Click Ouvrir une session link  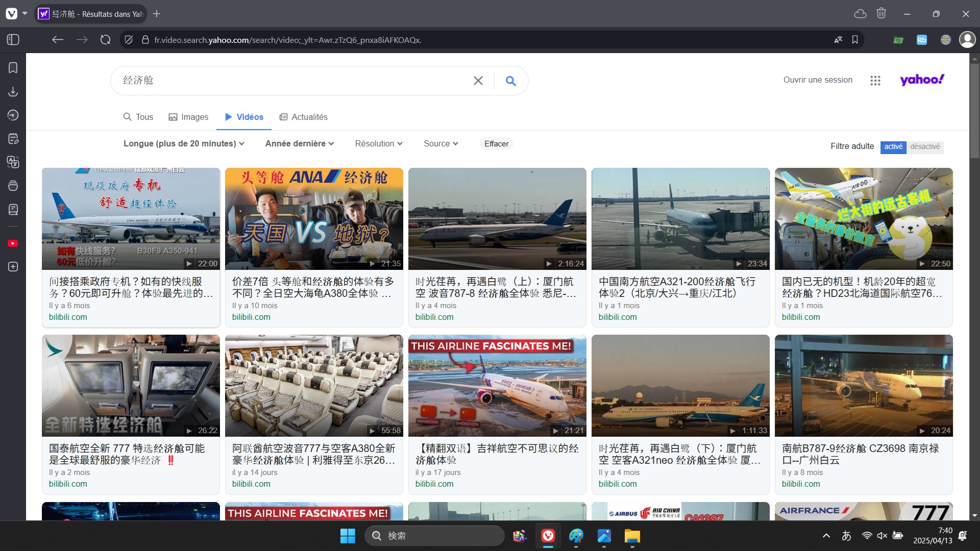coord(818,80)
